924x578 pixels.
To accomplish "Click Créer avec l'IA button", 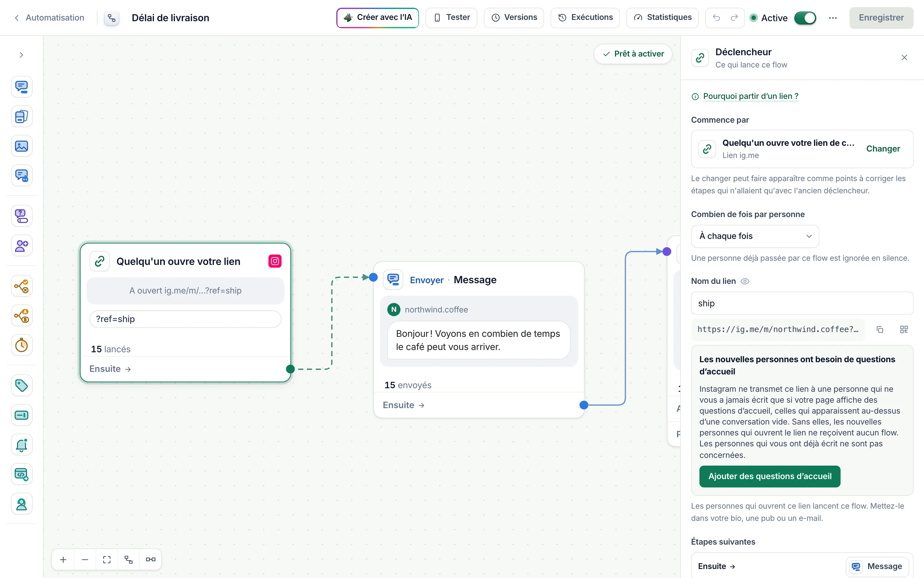I will (377, 18).
